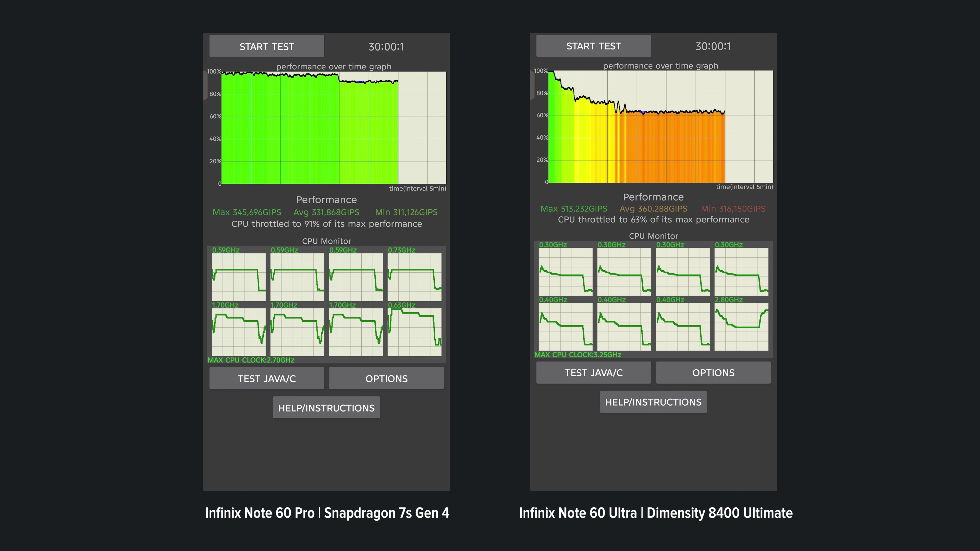Open TEST JAVA/C on Dimensity 8400 screen

coord(593,373)
